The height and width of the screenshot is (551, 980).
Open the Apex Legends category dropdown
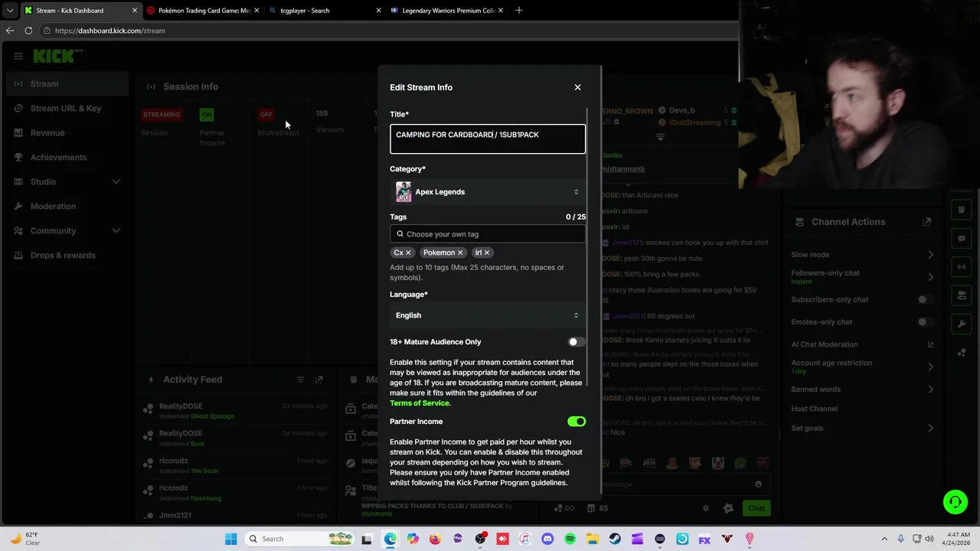tap(488, 192)
